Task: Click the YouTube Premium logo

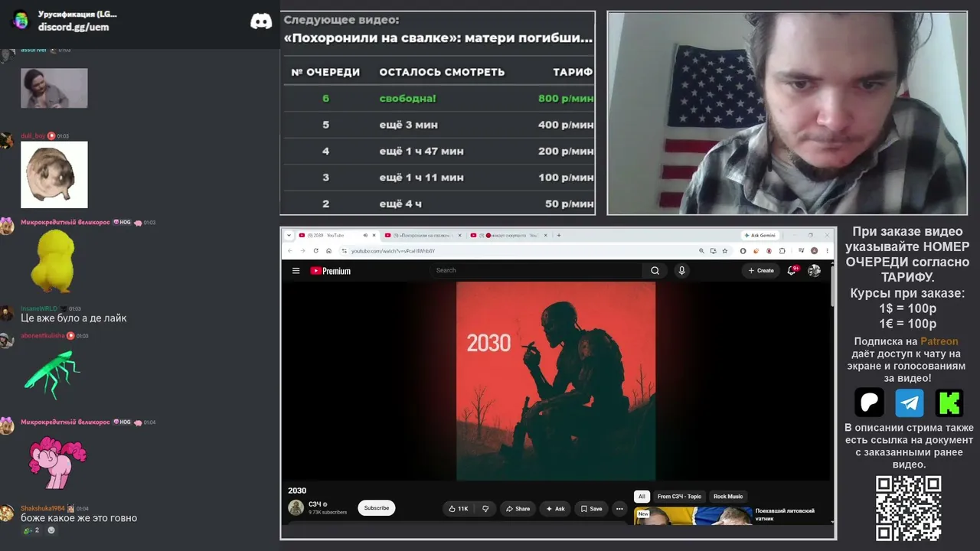Action: 330,271
